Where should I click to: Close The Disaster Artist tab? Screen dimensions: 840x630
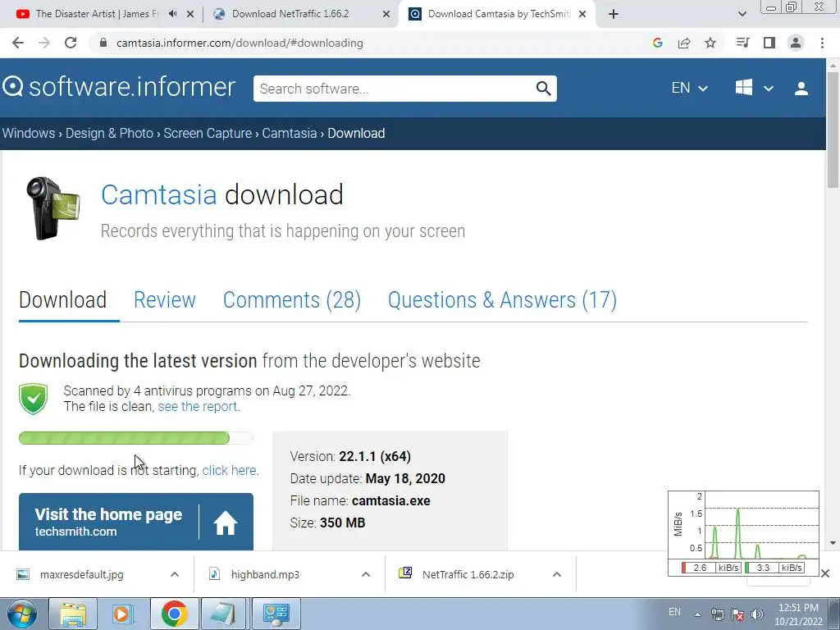tap(190, 15)
